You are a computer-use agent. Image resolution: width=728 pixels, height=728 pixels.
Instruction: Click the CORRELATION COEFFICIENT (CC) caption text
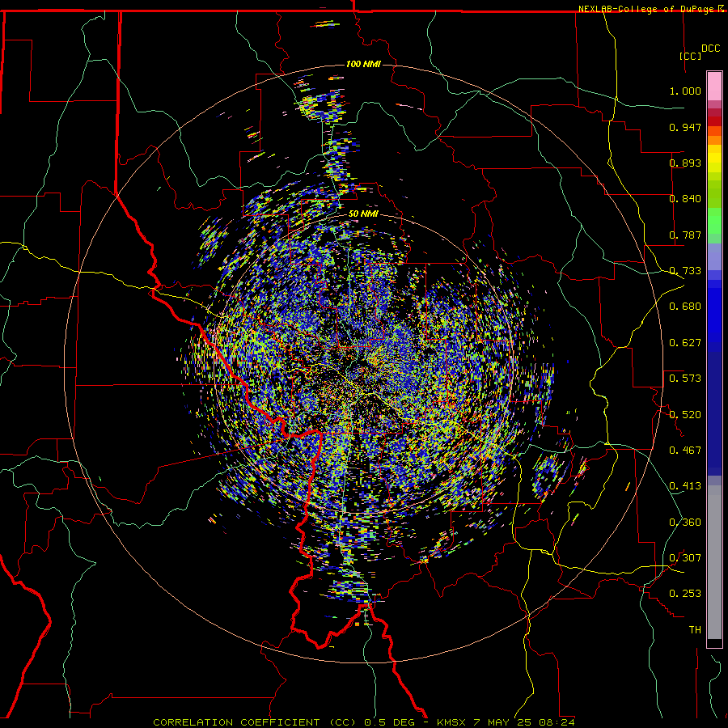pyautogui.click(x=255, y=722)
